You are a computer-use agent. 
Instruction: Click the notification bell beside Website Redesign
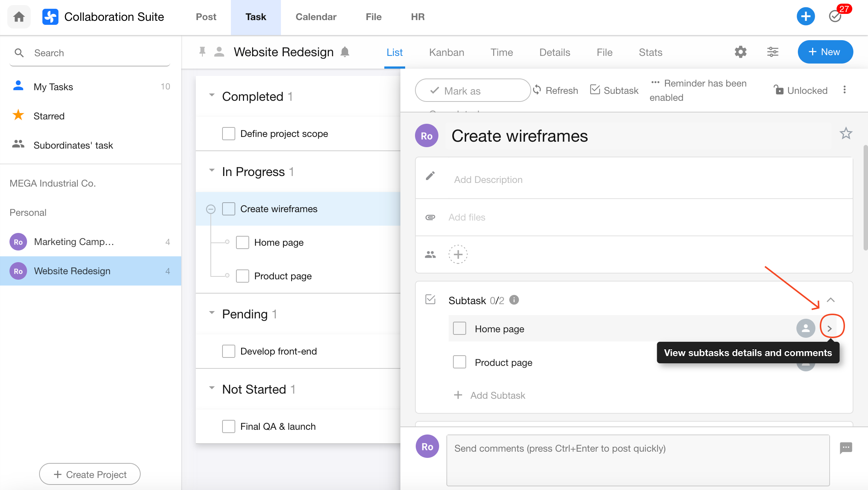pos(345,52)
